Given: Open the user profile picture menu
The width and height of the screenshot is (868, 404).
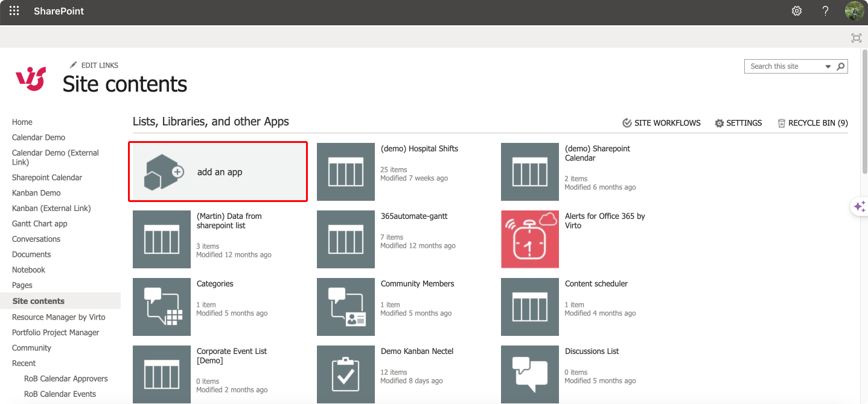Looking at the screenshot, I should click(x=854, y=11).
